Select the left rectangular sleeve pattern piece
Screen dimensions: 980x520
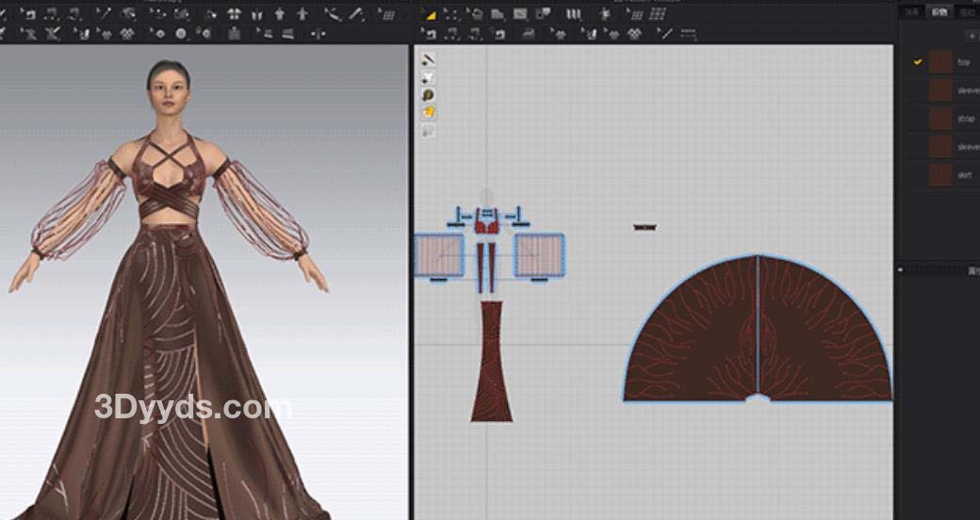pos(440,255)
